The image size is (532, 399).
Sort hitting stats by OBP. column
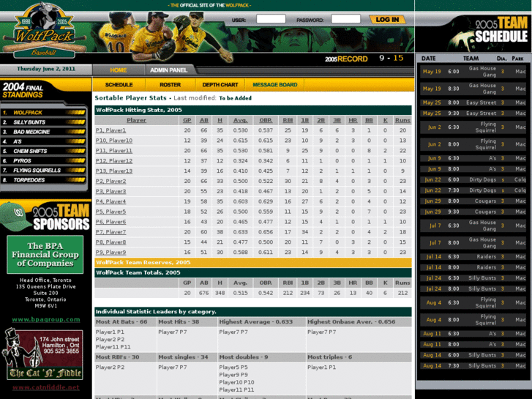266,120
